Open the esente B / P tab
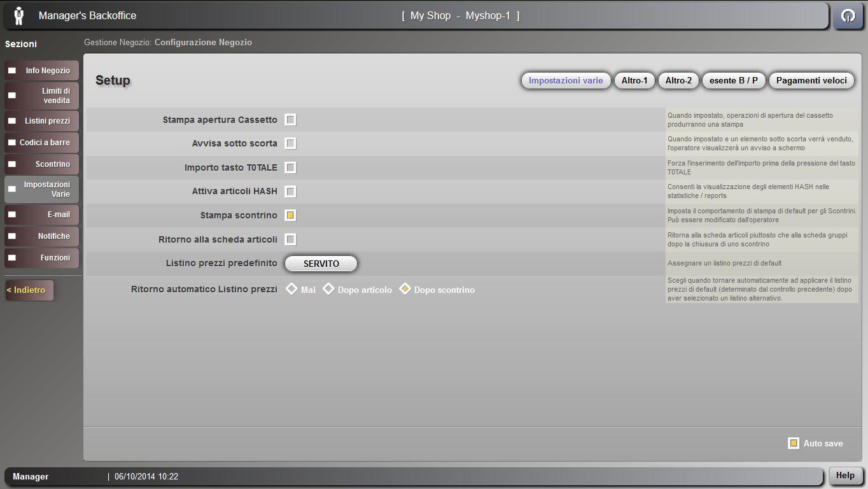 (x=734, y=80)
